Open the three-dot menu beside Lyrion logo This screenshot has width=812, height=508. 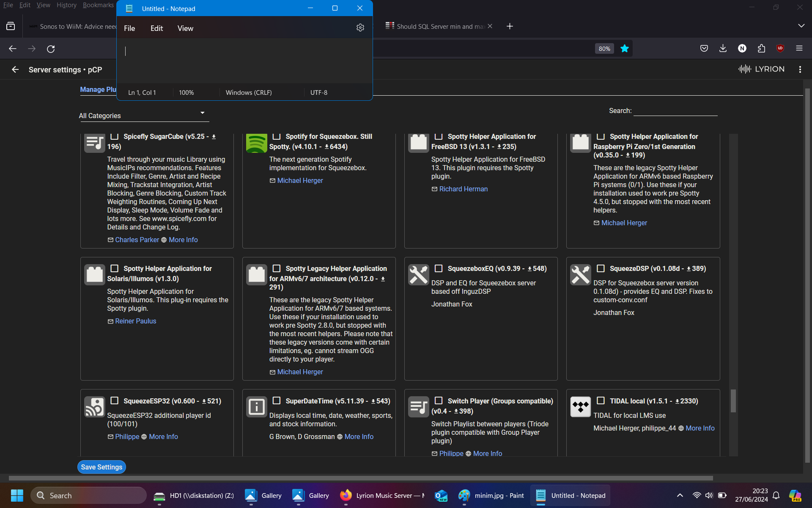click(800, 69)
